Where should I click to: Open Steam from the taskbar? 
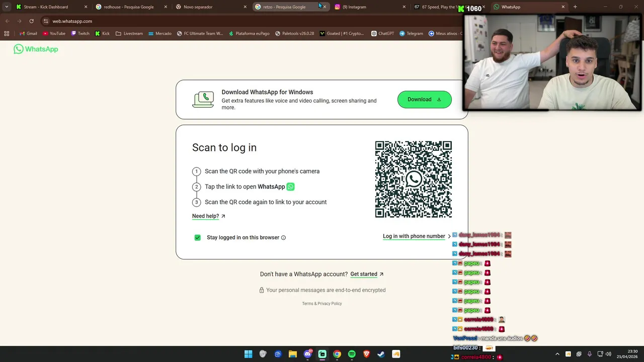coord(381,354)
